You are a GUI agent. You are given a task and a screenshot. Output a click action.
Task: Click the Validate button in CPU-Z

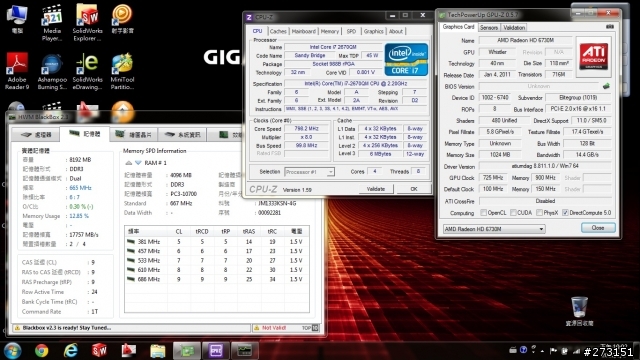[x=376, y=189]
